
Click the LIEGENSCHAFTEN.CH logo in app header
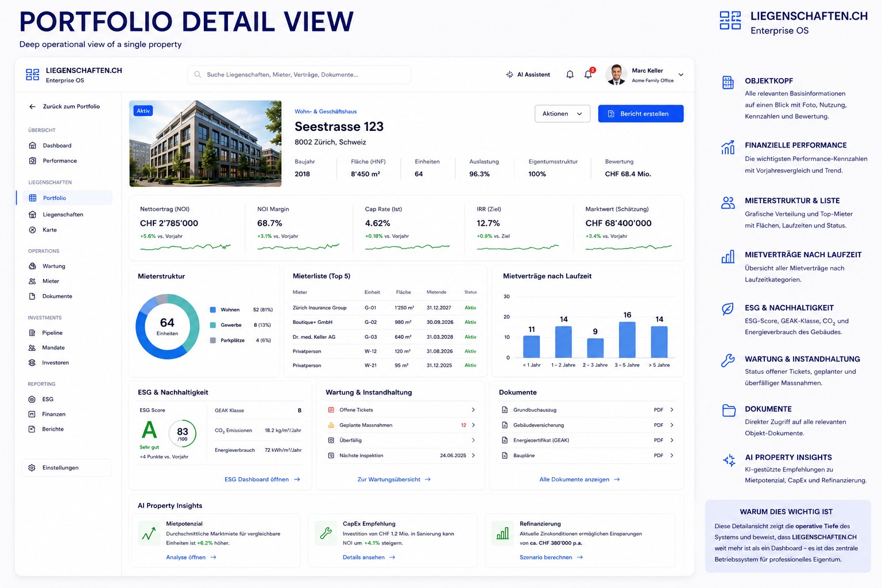(x=33, y=75)
